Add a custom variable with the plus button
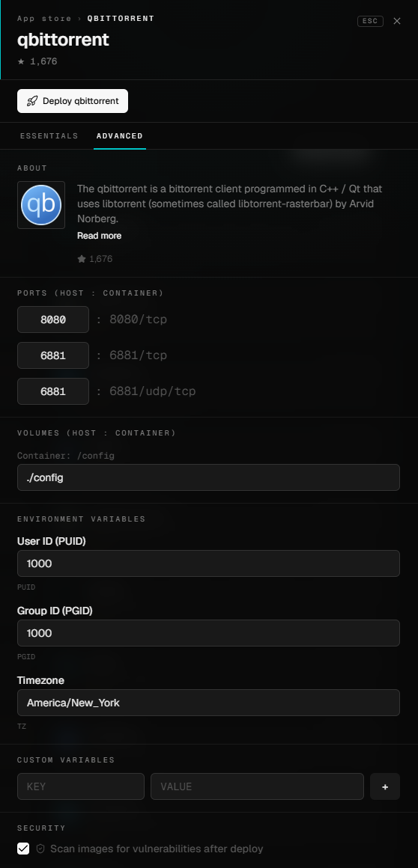Image resolution: width=418 pixels, height=868 pixels. [x=385, y=786]
